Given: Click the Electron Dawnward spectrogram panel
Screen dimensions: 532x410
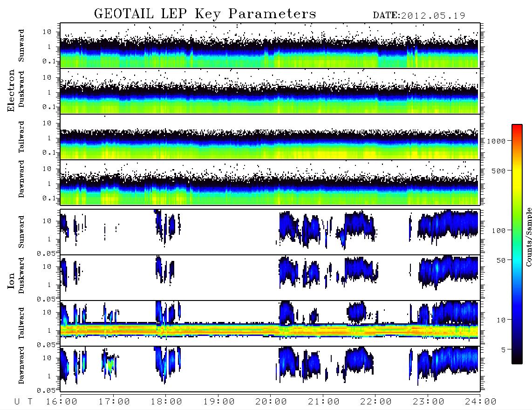Looking at the screenshot, I should pyautogui.click(x=270, y=182).
